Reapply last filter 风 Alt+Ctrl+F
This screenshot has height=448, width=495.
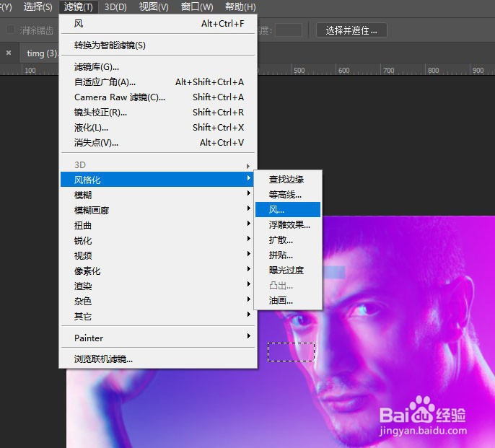point(158,24)
